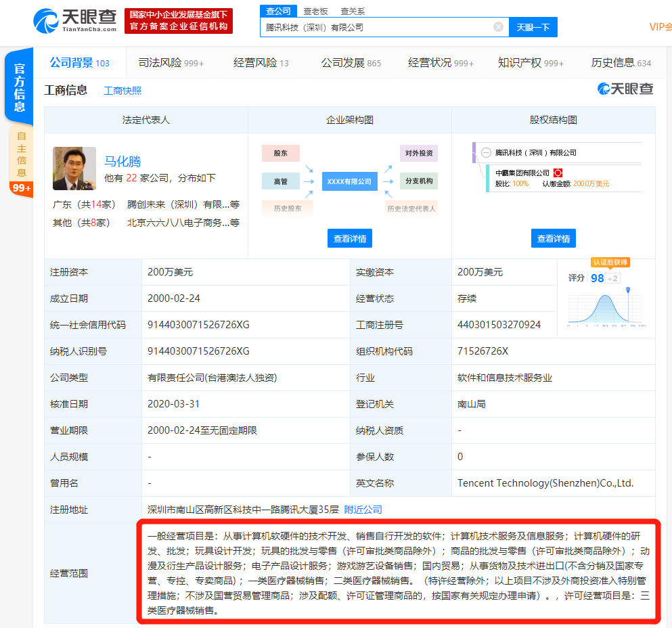The width and height of the screenshot is (672, 628).
Task: Select the 查公司 search tab
Action: pyautogui.click(x=279, y=11)
